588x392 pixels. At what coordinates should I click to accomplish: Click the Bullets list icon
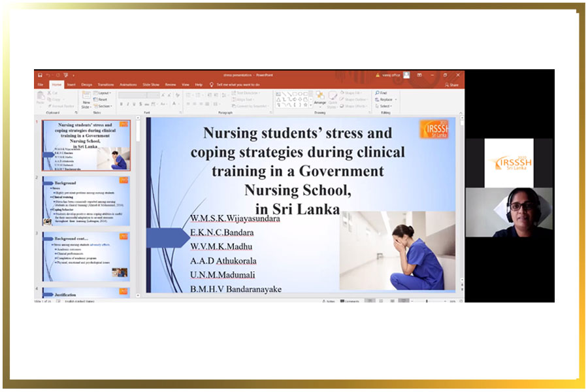(189, 95)
